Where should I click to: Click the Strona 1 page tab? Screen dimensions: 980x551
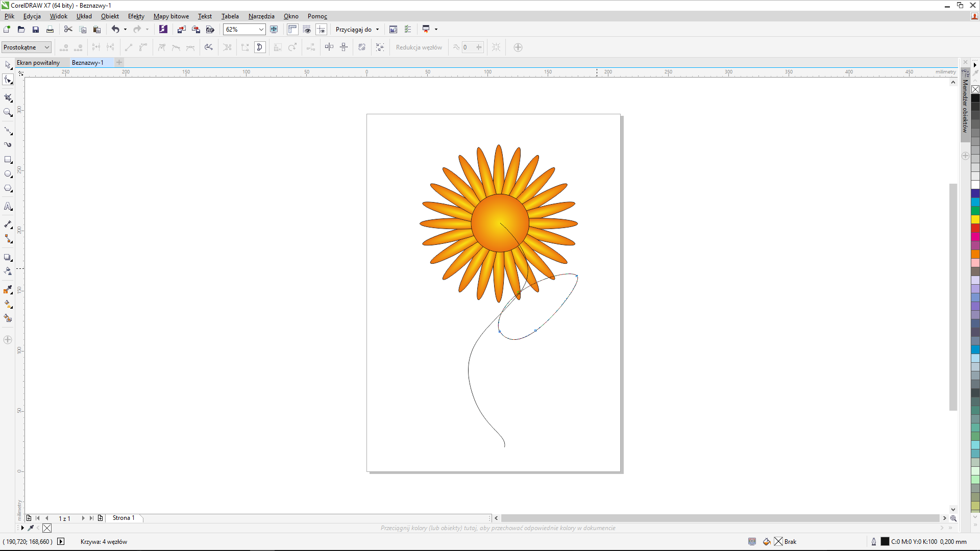124,518
